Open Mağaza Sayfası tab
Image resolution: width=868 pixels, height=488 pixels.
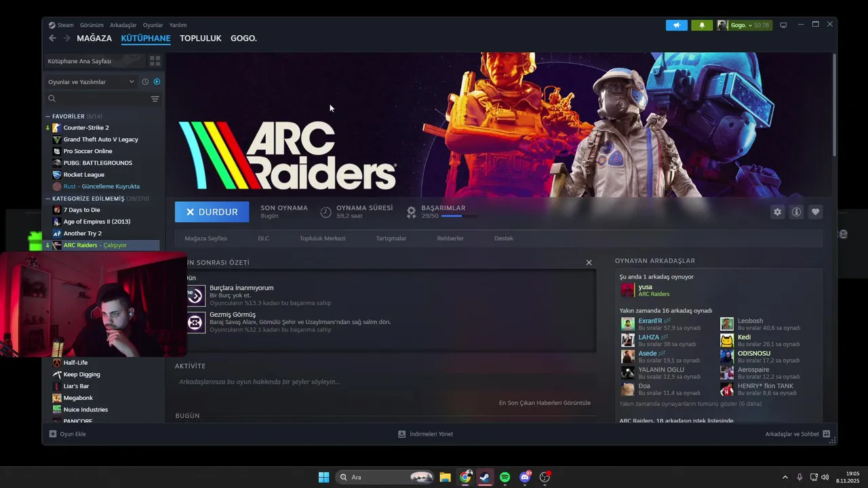pos(206,239)
